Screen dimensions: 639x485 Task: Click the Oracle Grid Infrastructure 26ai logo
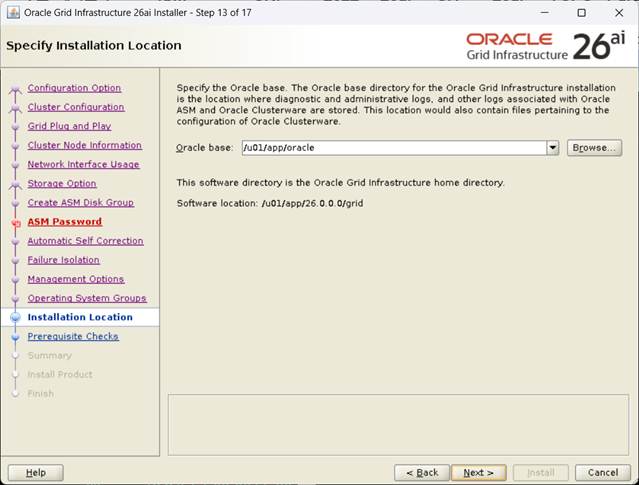click(x=546, y=46)
